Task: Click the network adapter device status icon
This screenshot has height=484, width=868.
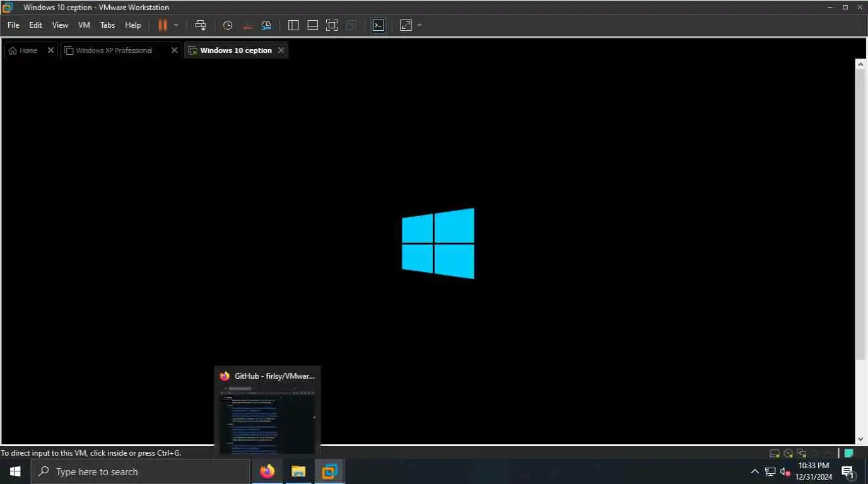Action: point(802,453)
